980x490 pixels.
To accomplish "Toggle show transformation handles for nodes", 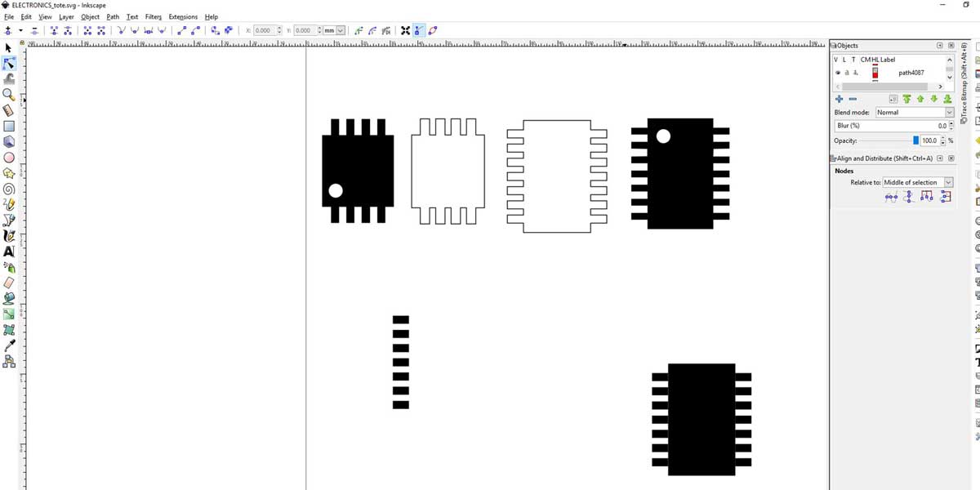I will [x=405, y=30].
